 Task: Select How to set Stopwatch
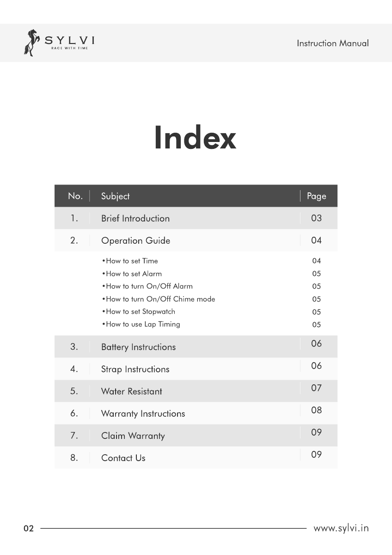[138, 312]
